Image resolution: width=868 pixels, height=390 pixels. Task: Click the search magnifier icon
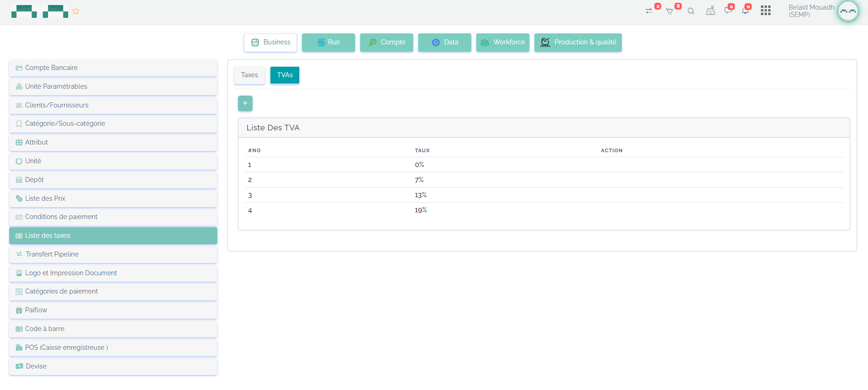coord(691,11)
